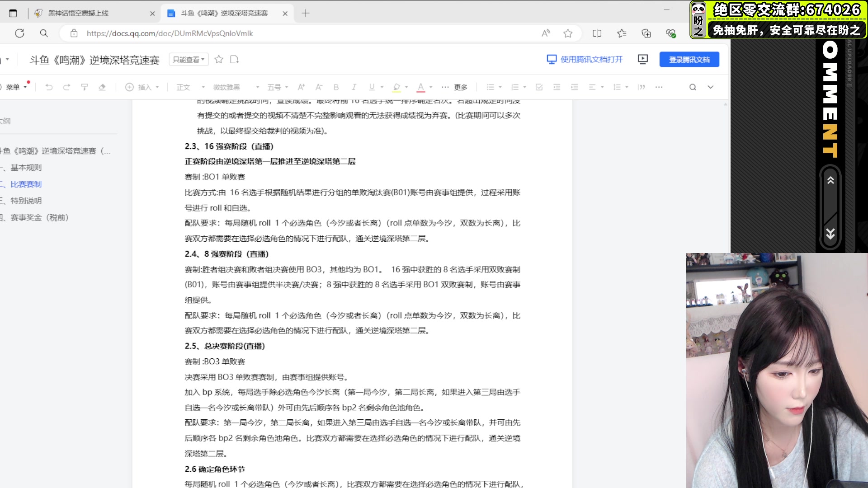
Task: Open browser favorites list icon
Action: 622,33
